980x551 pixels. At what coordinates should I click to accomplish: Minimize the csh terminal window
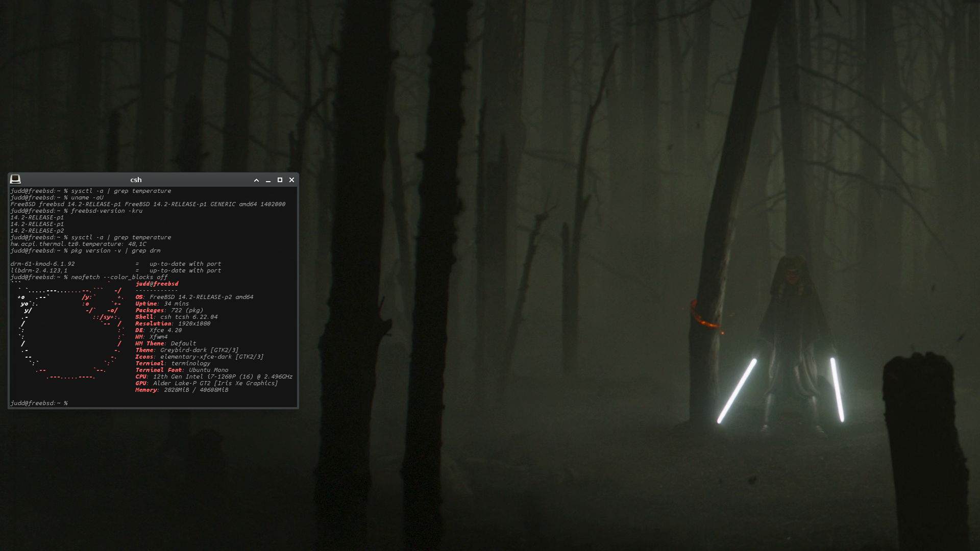pyautogui.click(x=268, y=180)
